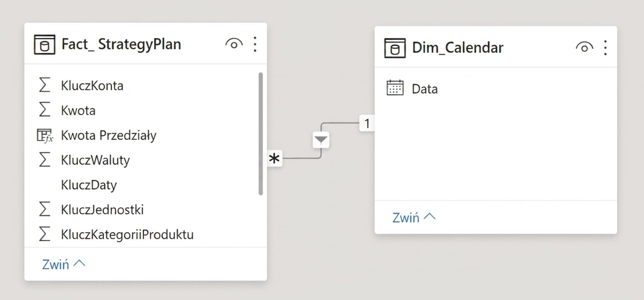
Task: Click sigma icon next to KluczKonta
Action: (x=44, y=85)
